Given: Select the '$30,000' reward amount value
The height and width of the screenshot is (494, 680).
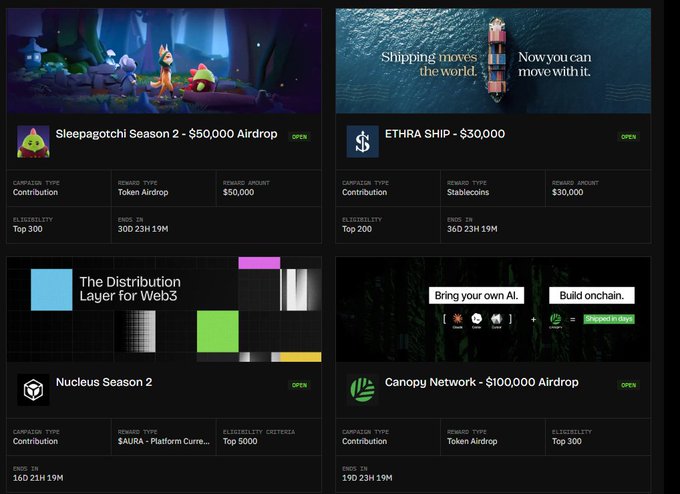Looking at the screenshot, I should tap(568, 192).
